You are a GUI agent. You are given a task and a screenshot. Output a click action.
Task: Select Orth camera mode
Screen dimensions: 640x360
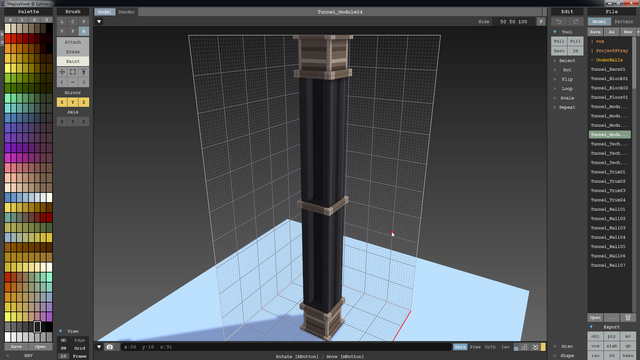coord(490,347)
